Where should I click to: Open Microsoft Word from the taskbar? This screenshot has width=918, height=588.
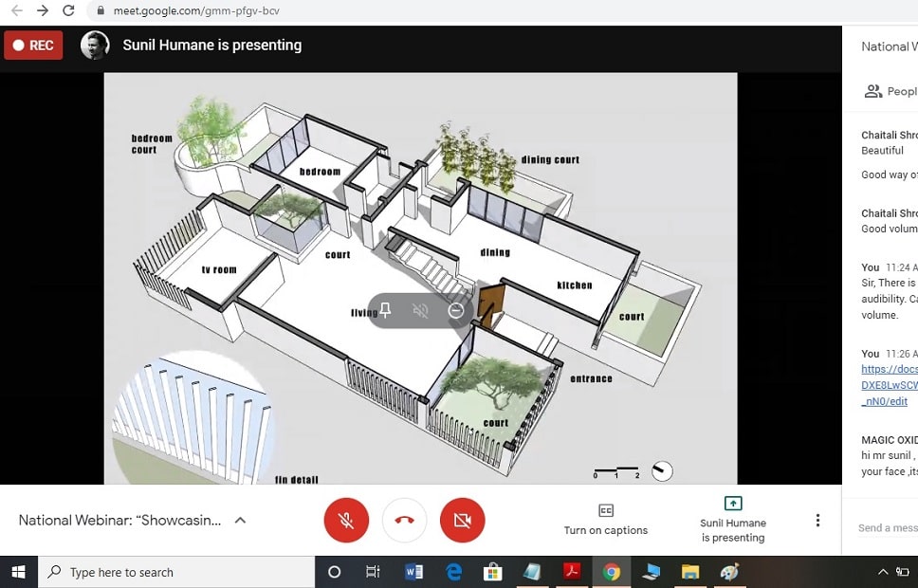(x=413, y=572)
